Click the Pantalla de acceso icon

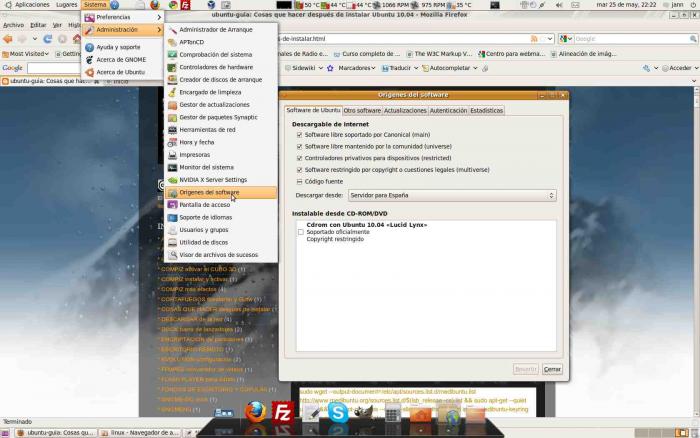click(172, 204)
